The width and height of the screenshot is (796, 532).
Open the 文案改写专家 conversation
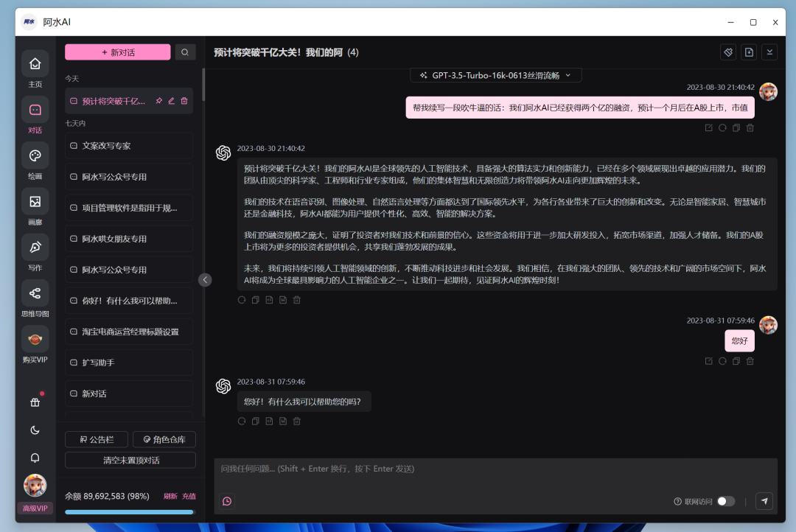(129, 146)
